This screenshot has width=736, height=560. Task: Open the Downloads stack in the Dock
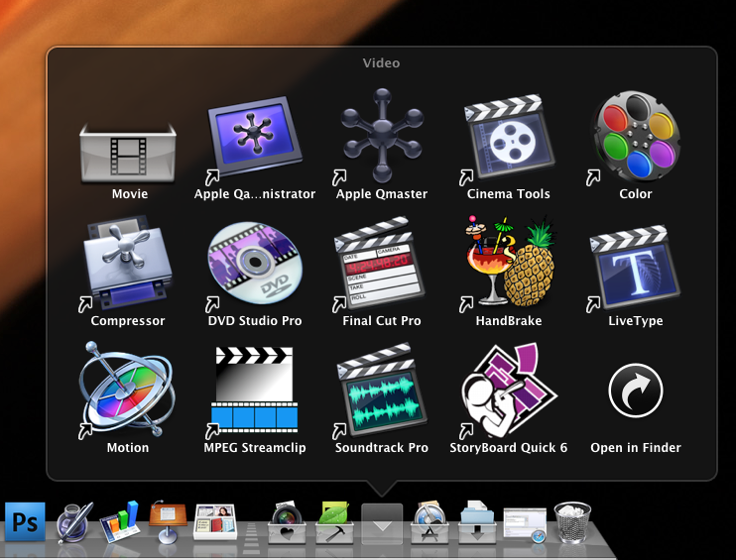pyautogui.click(x=477, y=522)
